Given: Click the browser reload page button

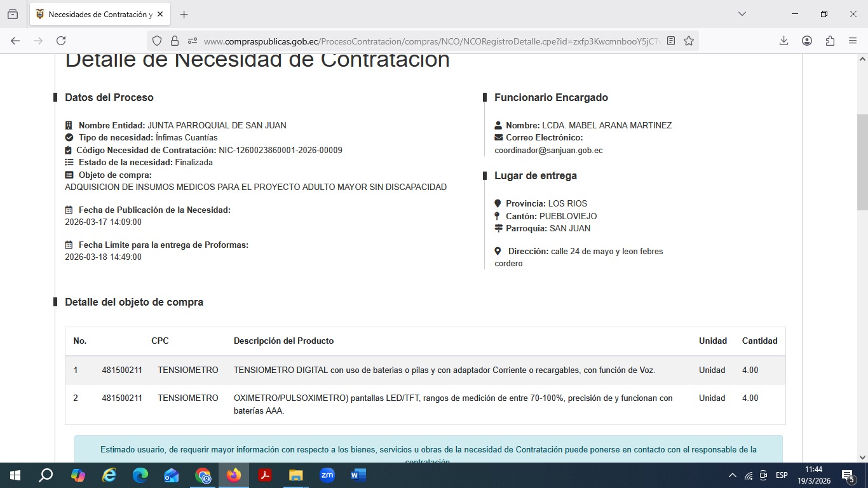Looking at the screenshot, I should [x=61, y=41].
